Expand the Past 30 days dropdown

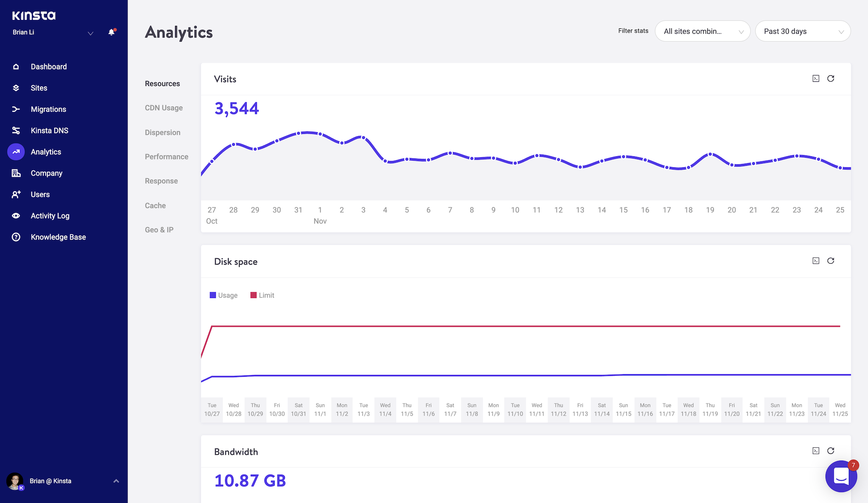click(x=802, y=31)
